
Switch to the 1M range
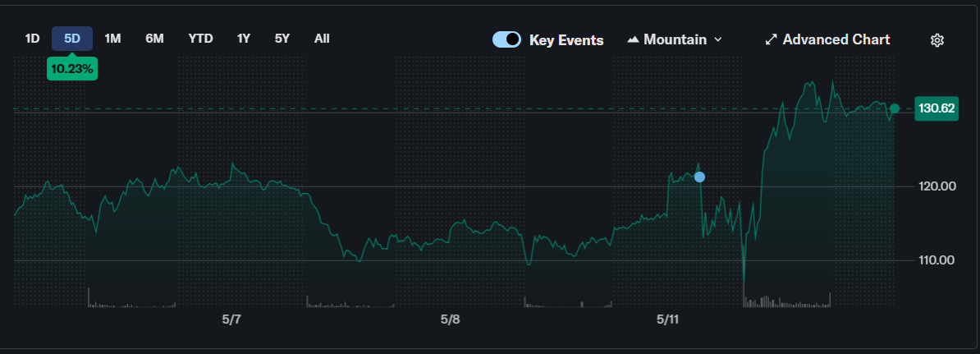click(112, 39)
